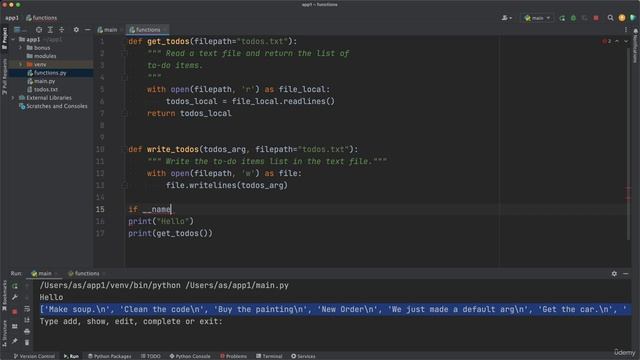Open Services tool window
The image size is (640, 360).
click(303, 356)
